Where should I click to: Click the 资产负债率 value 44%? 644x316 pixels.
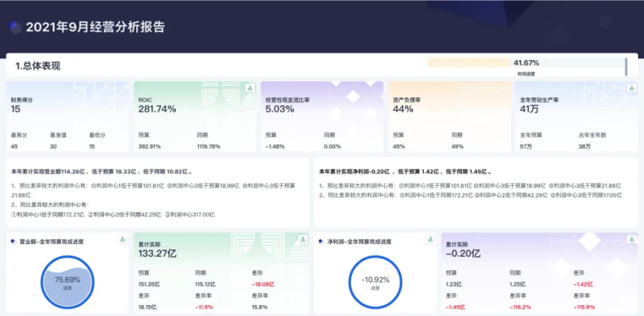click(x=404, y=109)
